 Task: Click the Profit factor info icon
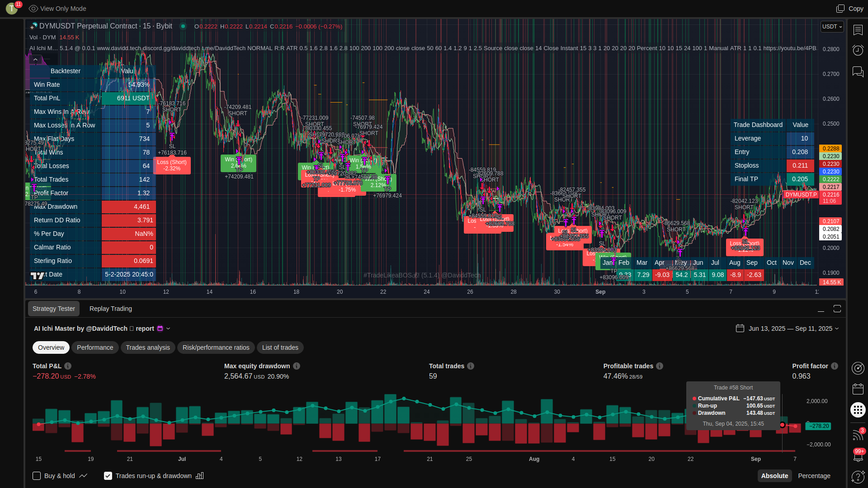click(835, 366)
